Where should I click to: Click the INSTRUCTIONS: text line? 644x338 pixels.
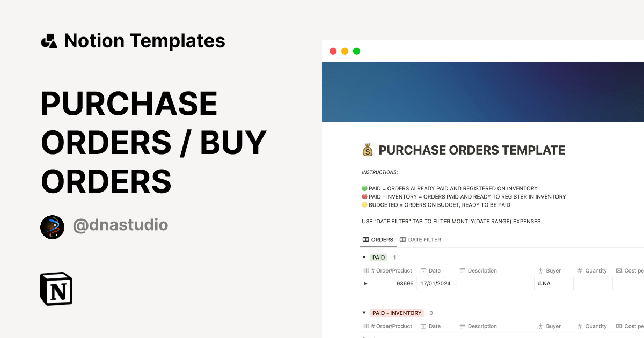point(380,172)
